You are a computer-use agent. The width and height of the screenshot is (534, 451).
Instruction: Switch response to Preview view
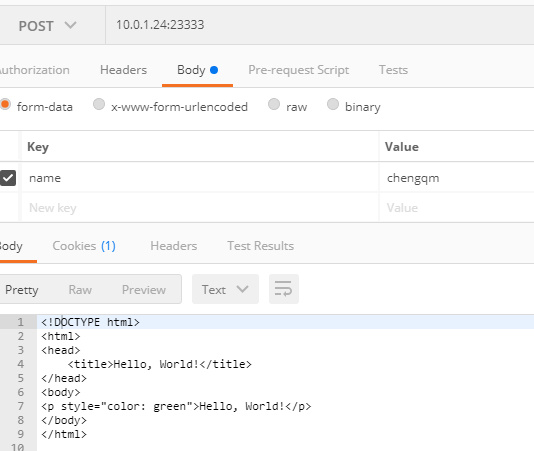tap(144, 290)
